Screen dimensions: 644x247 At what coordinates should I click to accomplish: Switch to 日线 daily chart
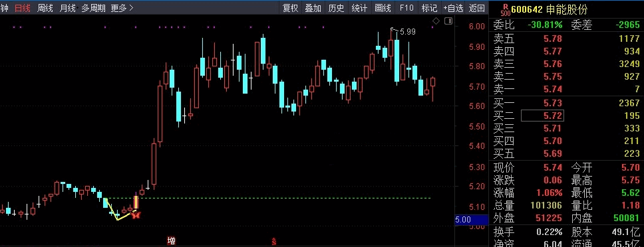(22, 8)
